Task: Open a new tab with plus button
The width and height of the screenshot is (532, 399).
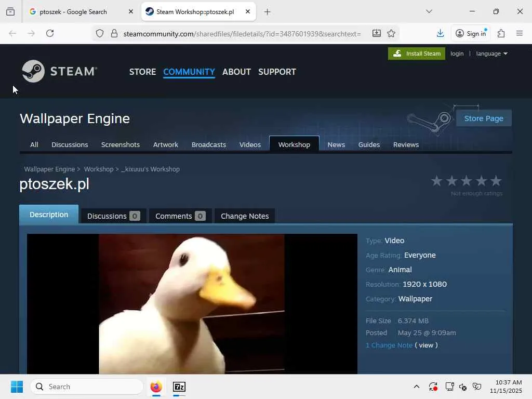Action: click(x=268, y=12)
